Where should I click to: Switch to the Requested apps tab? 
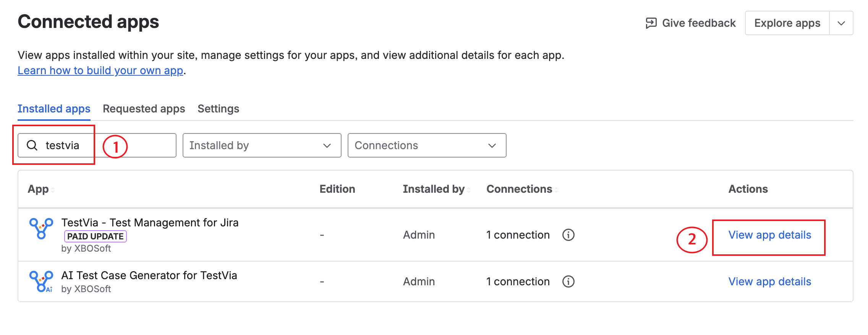(144, 109)
